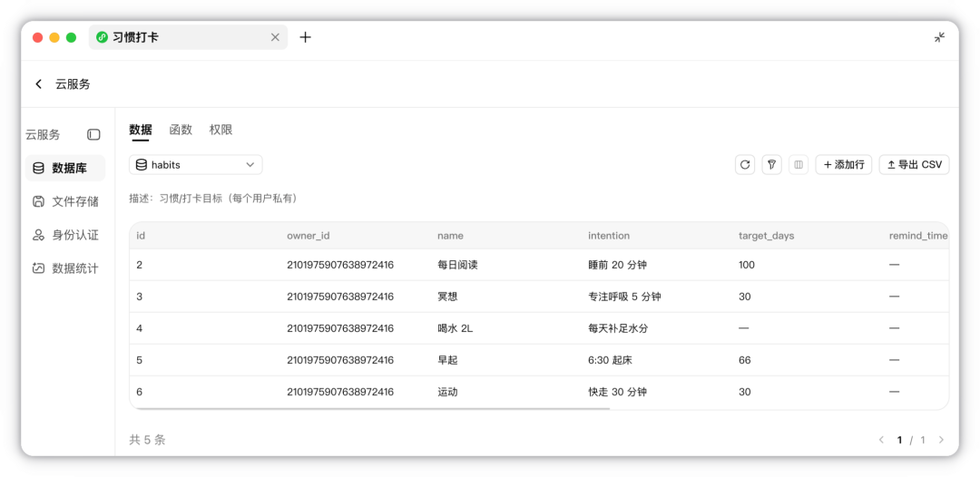The image size is (980, 477).
Task: Click the shrink window icon in the top right
Action: 939,37
